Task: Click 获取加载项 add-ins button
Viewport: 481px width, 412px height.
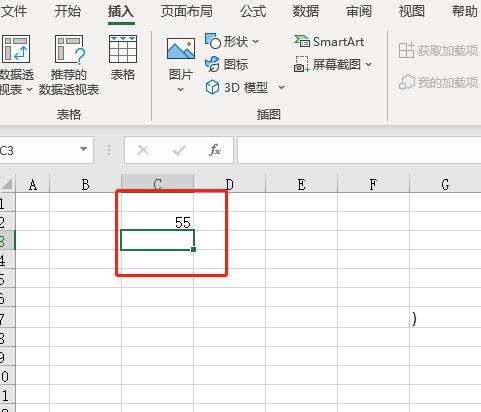Action: (438, 51)
